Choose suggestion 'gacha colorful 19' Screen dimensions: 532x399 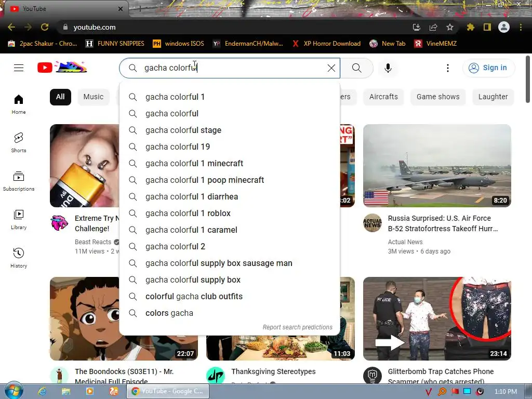pyautogui.click(x=229, y=147)
